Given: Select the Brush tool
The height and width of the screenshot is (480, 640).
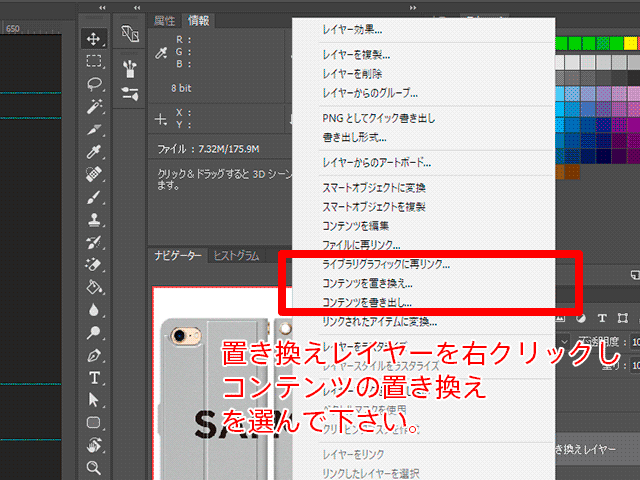Looking at the screenshot, I should click(94, 197).
